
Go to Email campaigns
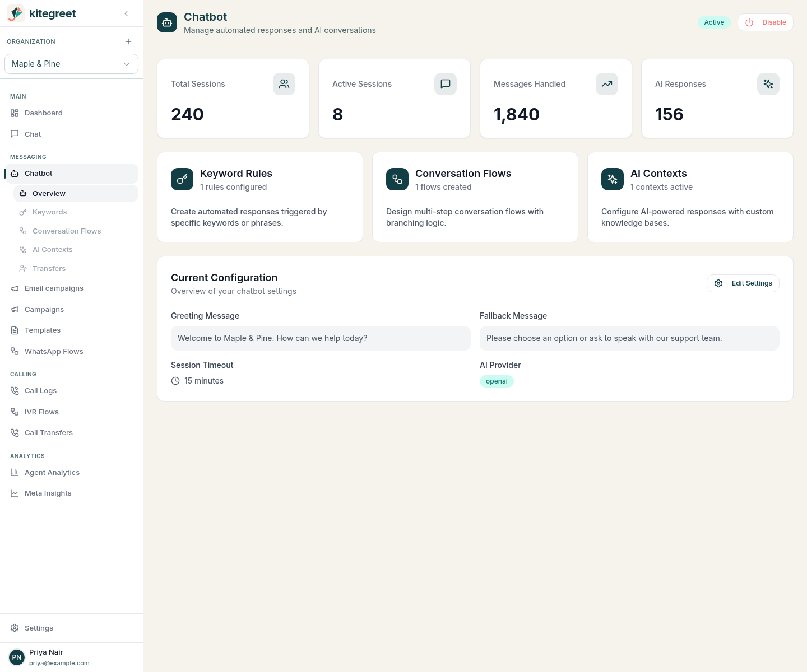71,288
